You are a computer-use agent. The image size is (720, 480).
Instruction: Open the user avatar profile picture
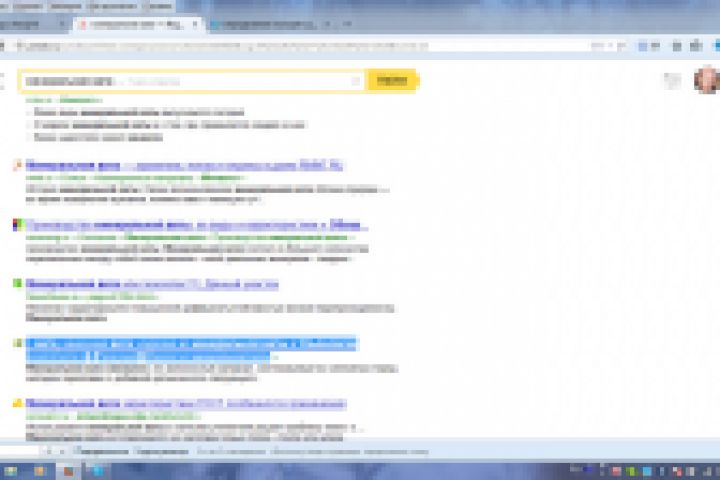point(706,80)
